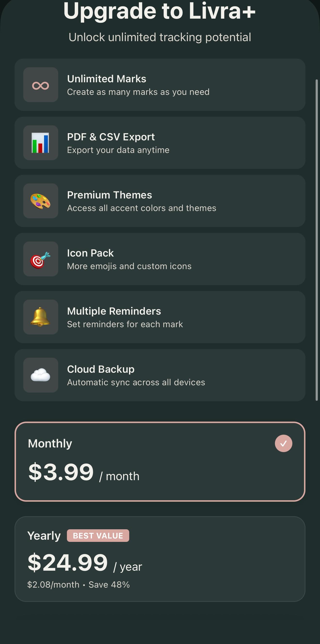Screen dimensions: 320x644
Task: Expand the Cloud Backup feature card
Action: (x=160, y=375)
